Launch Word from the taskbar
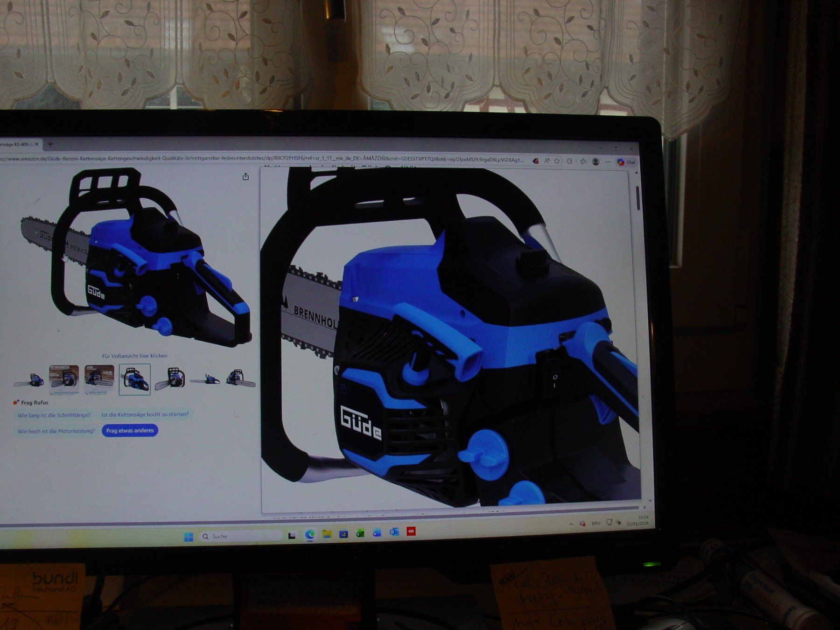This screenshot has height=630, width=840. click(x=377, y=532)
